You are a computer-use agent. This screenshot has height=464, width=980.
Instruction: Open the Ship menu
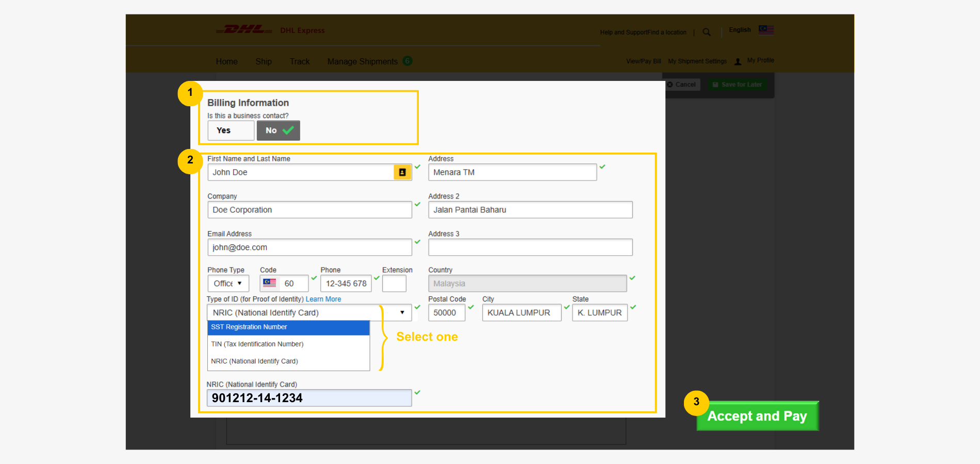click(264, 61)
